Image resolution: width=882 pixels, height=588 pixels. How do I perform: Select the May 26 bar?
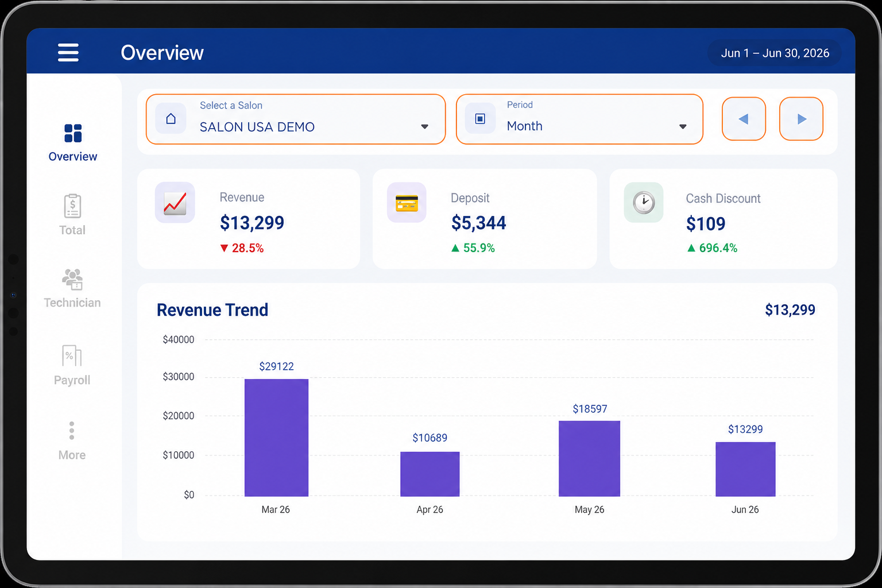(589, 458)
